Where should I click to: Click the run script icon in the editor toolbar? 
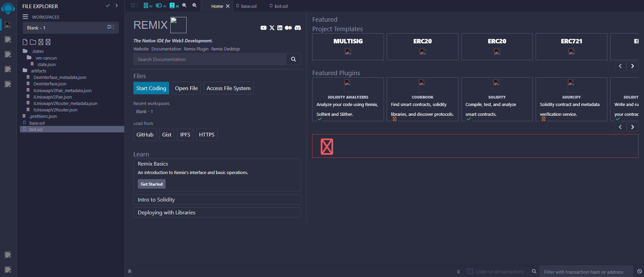(135, 5)
